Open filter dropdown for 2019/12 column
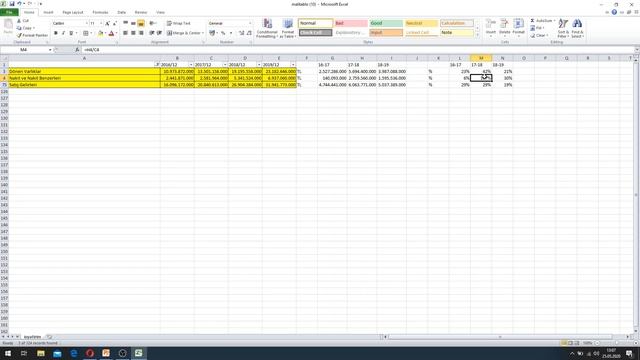The width and height of the screenshot is (640, 360). [293, 65]
